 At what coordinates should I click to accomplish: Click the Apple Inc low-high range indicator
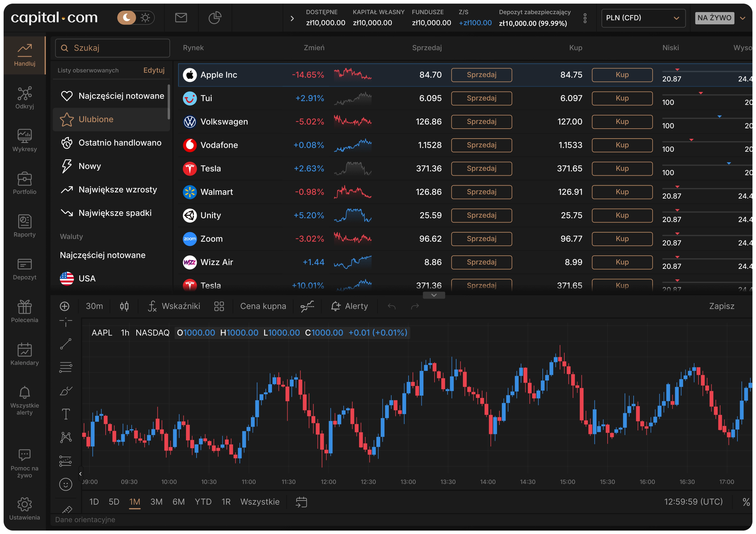[707, 75]
